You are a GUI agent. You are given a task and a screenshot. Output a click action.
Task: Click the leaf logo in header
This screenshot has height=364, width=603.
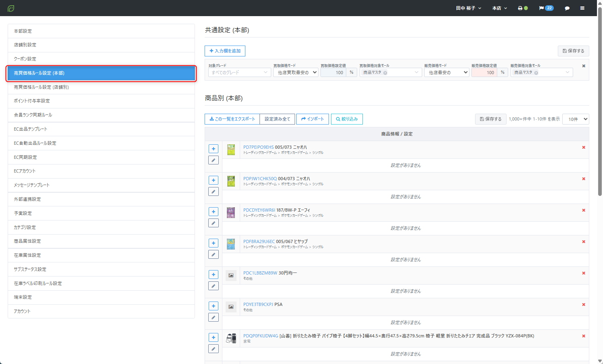pyautogui.click(x=11, y=8)
